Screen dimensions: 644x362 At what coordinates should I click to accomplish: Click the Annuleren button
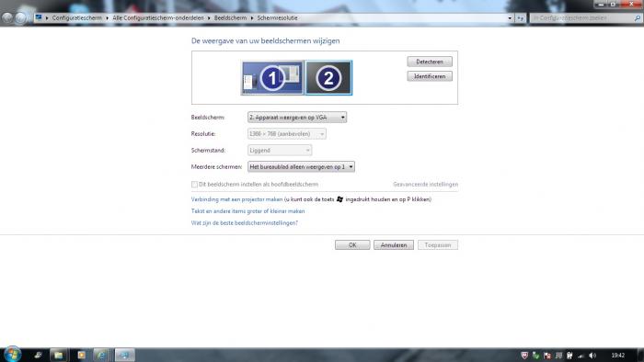(x=394, y=244)
